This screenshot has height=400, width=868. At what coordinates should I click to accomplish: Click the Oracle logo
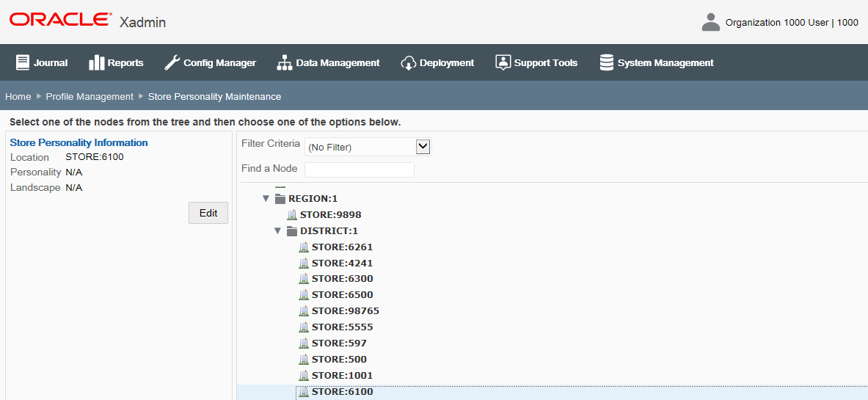[x=59, y=19]
